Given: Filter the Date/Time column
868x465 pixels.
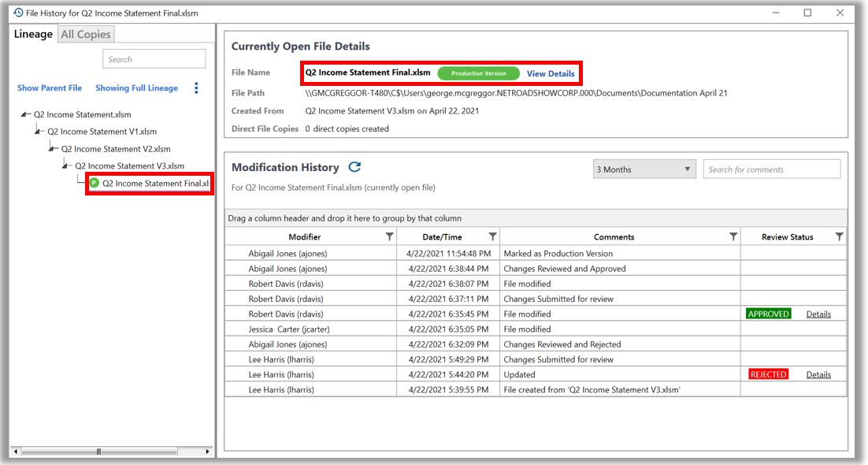Looking at the screenshot, I should (x=492, y=236).
